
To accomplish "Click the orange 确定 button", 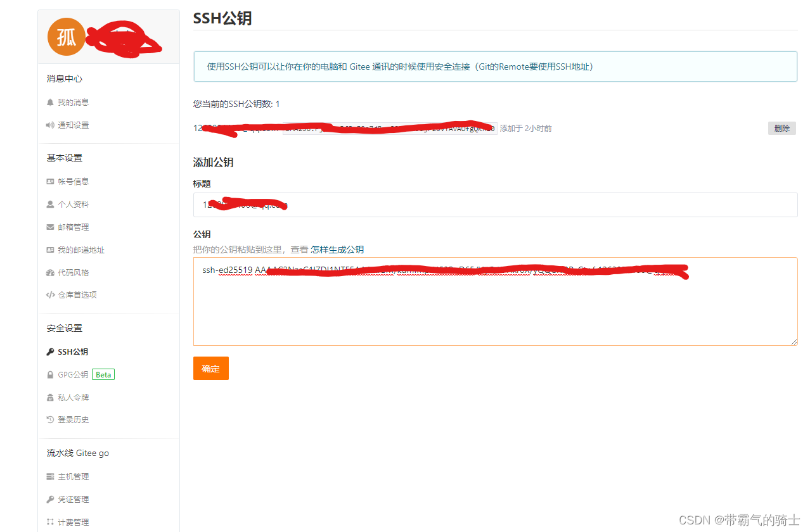I will coord(211,368).
